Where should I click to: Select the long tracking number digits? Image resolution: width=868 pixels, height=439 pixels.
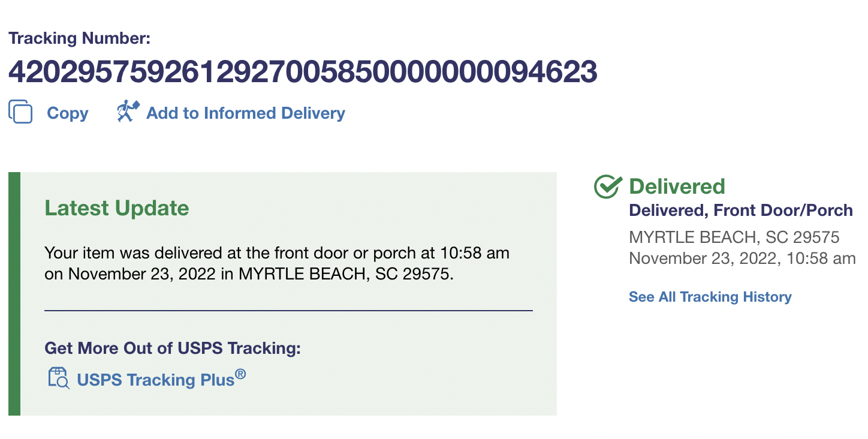(303, 72)
